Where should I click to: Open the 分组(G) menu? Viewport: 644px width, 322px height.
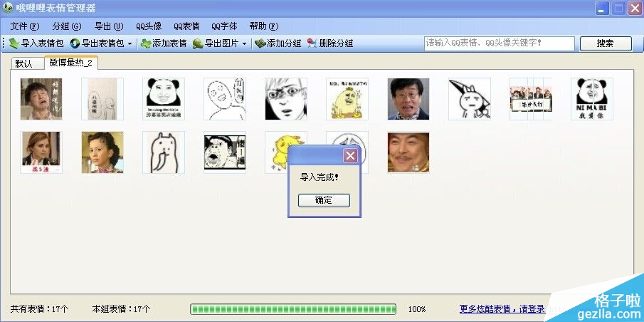tap(67, 26)
